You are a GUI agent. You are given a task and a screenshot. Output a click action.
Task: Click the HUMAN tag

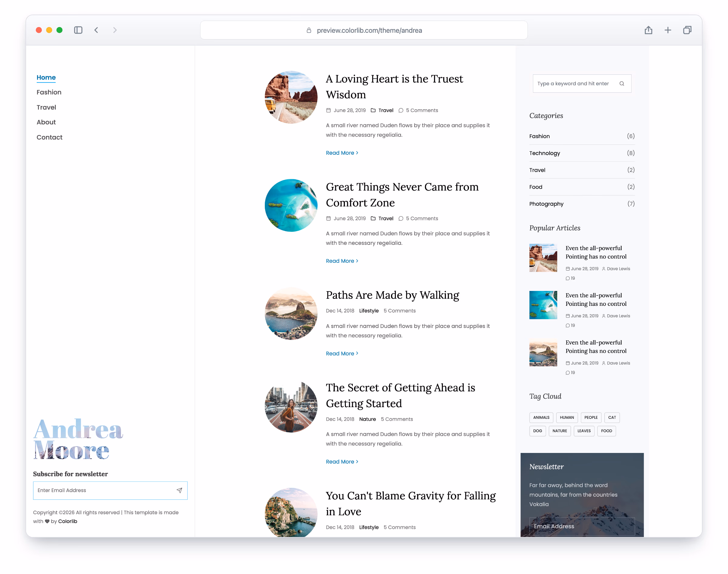pos(567,418)
